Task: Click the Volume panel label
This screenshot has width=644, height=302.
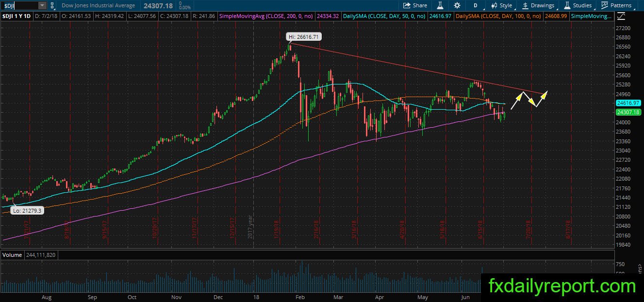Action: click(11, 254)
